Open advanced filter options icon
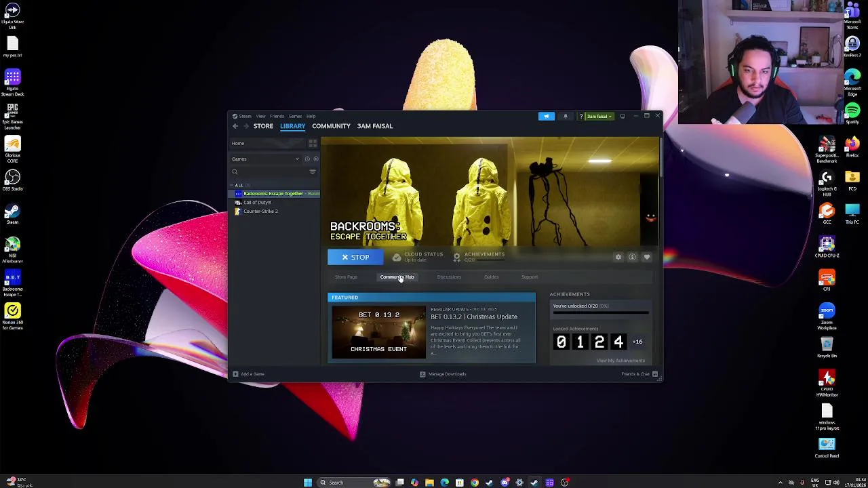The height and width of the screenshot is (488, 868). [313, 172]
